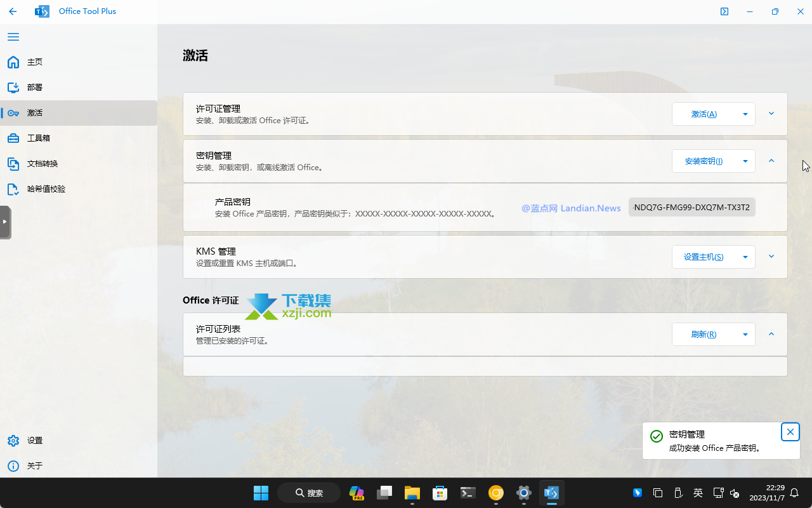This screenshot has height=508, width=812.
Task: Open the Terminal taskbar icon
Action: tap(468, 493)
